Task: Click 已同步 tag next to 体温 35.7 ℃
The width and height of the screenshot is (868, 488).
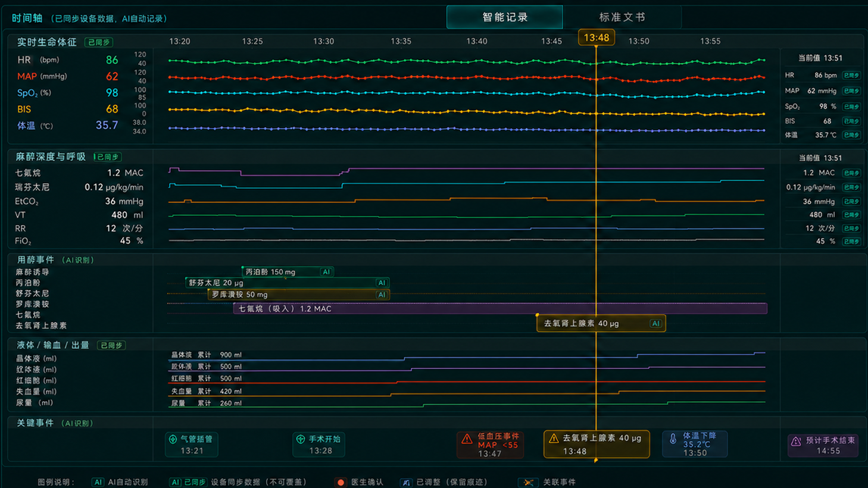Action: tap(851, 135)
